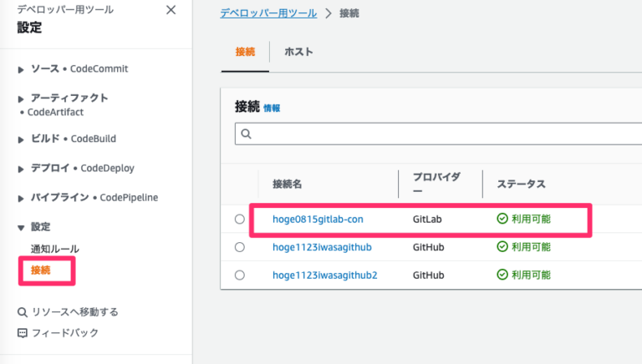The image size is (642, 364).
Task: Select radio button for hoge1123iwasagithub
Action: tap(240, 247)
